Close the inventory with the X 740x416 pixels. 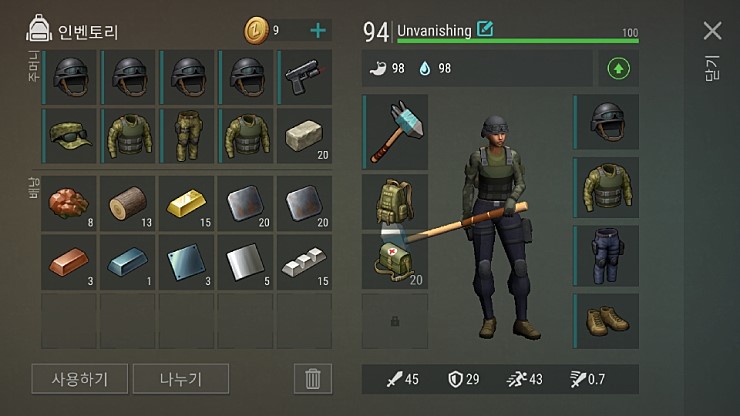712,31
